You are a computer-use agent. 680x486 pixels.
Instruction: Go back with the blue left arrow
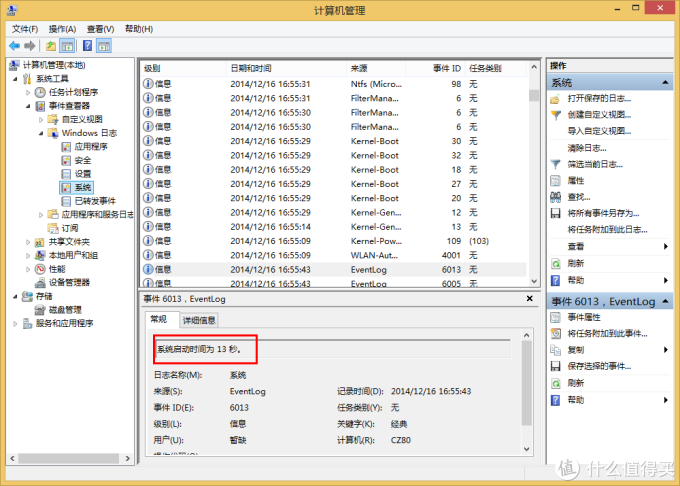tap(14, 46)
